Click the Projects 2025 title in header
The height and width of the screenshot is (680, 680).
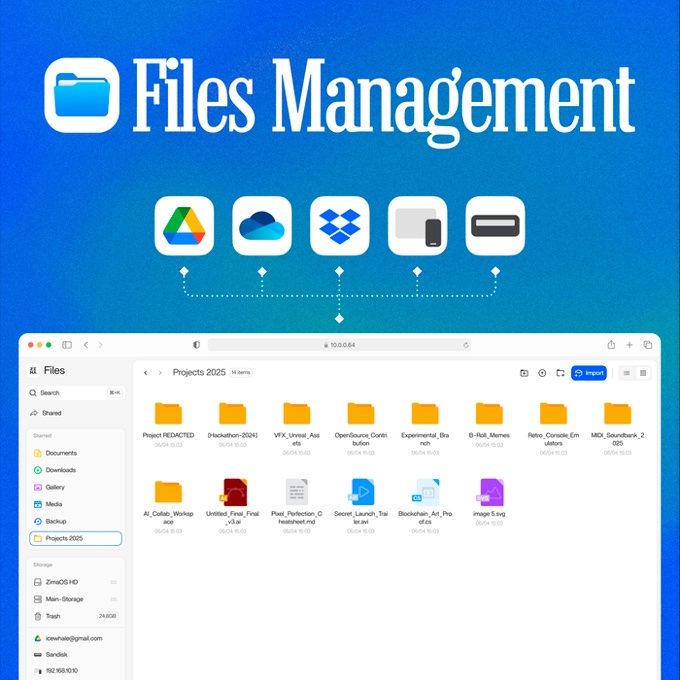[x=199, y=373]
